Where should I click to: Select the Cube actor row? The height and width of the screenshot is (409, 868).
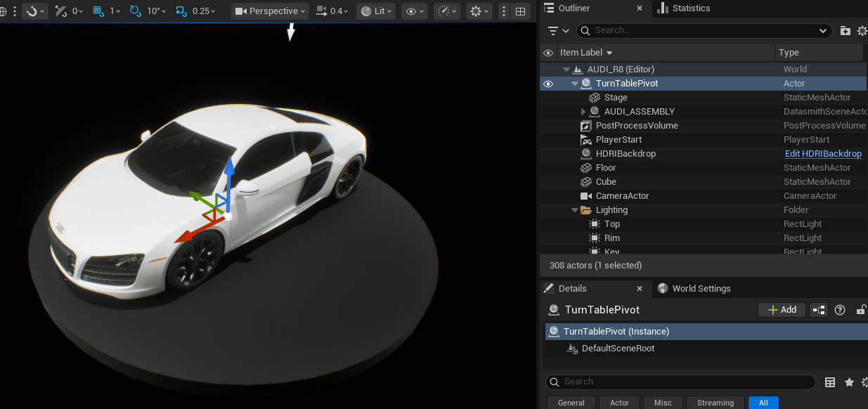[704, 182]
